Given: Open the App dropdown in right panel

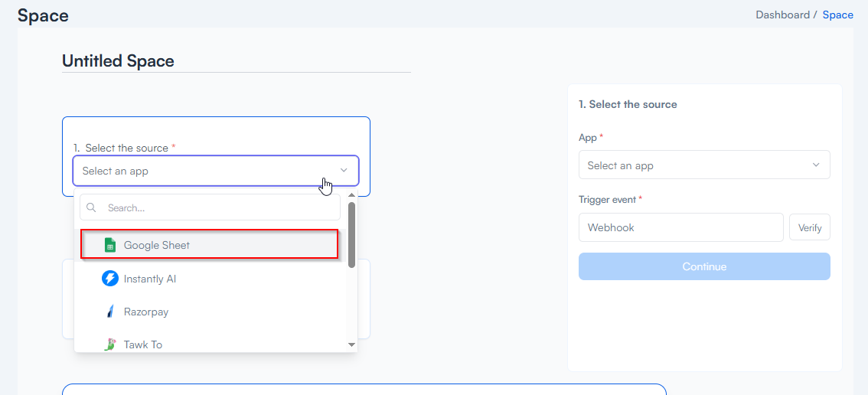Looking at the screenshot, I should (x=703, y=165).
